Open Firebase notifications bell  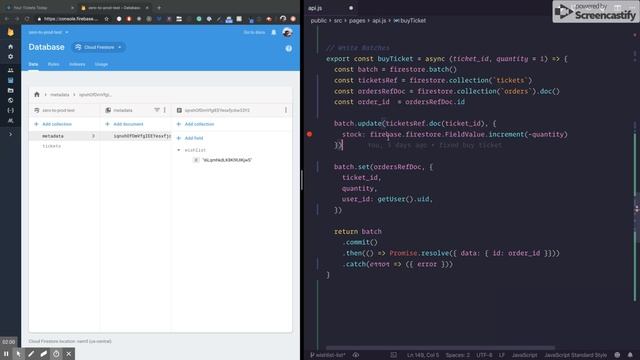[273, 32]
